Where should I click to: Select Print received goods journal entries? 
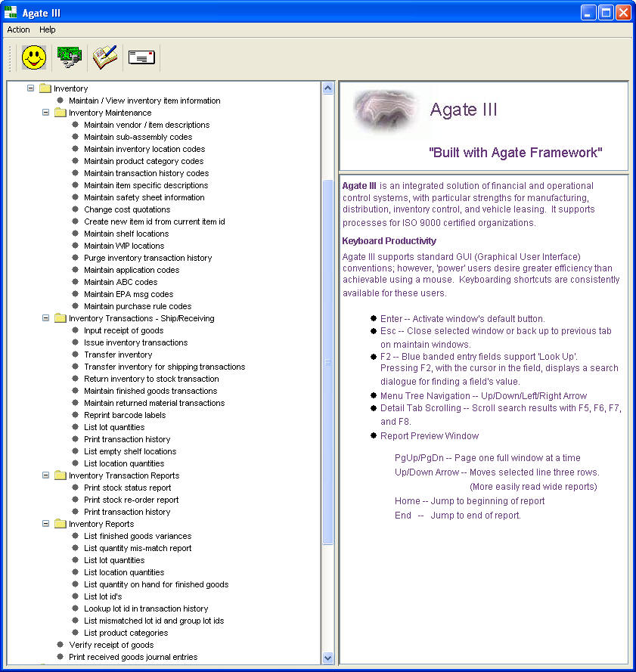[x=133, y=657]
